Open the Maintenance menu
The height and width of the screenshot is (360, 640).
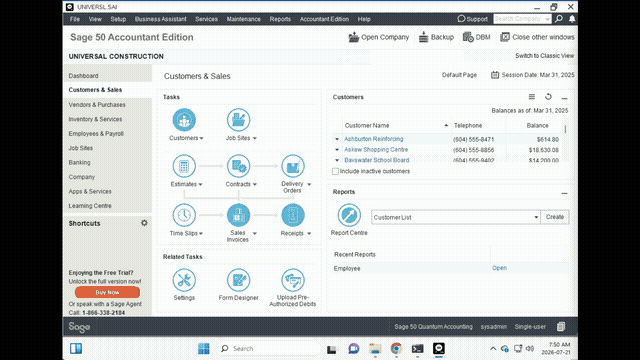coord(244,19)
